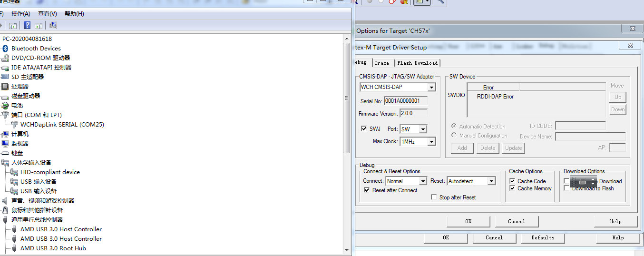The image size is (644, 256).
Task: Open the Max Clock 1MHz dropdown
Action: point(431,142)
